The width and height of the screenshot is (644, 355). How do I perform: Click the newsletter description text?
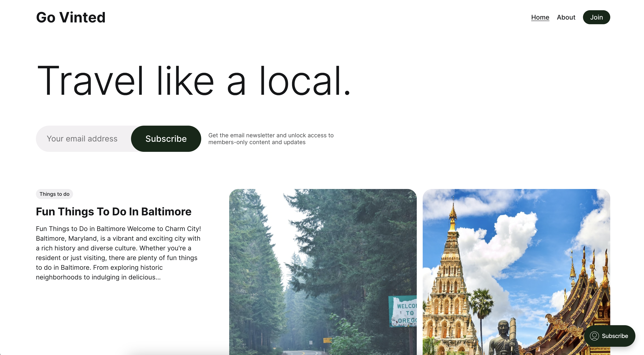pos(271,139)
